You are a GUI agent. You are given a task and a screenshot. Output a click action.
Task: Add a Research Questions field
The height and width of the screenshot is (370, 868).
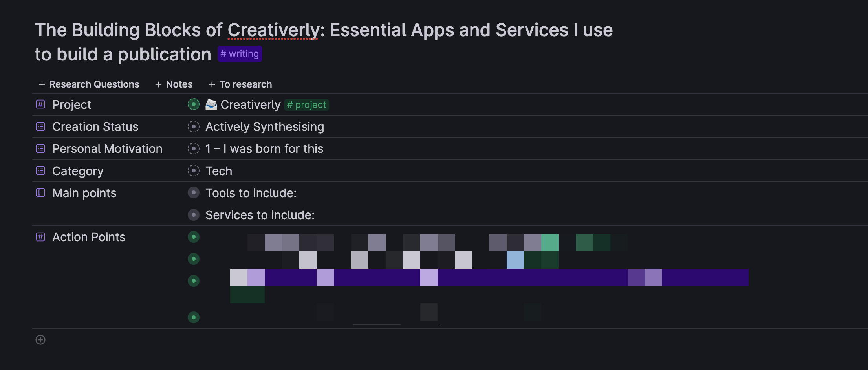[x=89, y=84]
